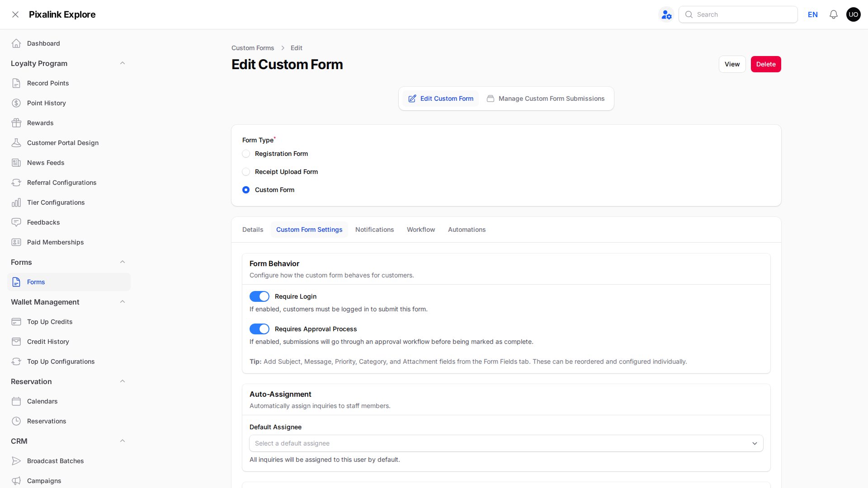Click the Search input field

[738, 14]
